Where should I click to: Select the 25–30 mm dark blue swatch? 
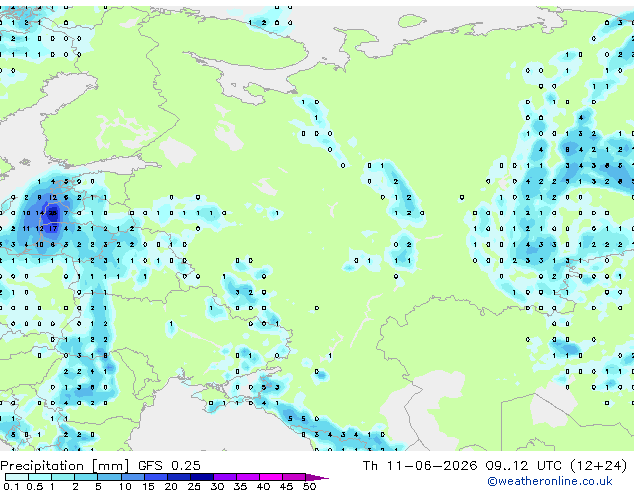(x=201, y=477)
